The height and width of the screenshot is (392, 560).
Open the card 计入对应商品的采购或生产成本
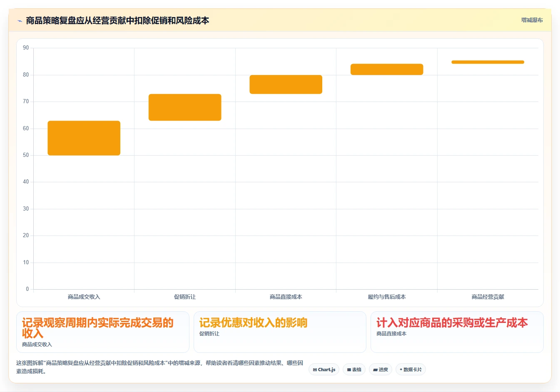pos(457,332)
